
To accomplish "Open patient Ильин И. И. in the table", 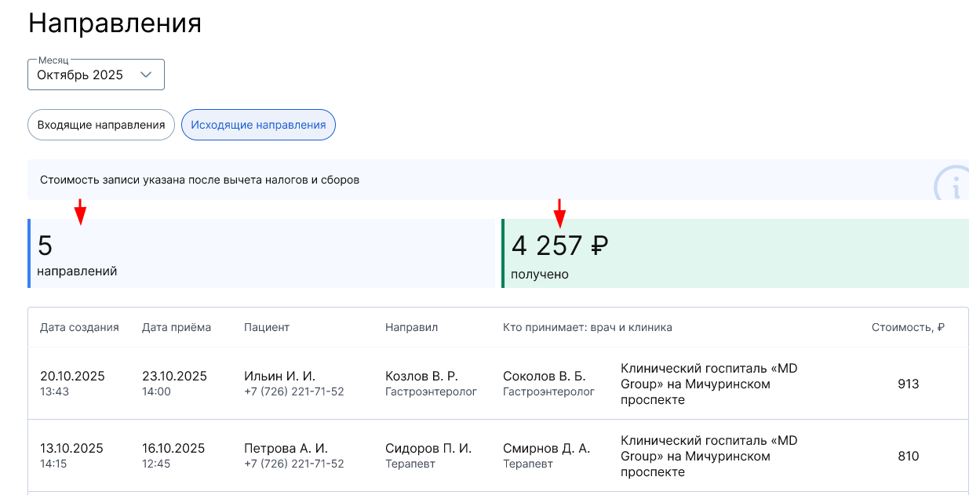I will pyautogui.click(x=279, y=377).
